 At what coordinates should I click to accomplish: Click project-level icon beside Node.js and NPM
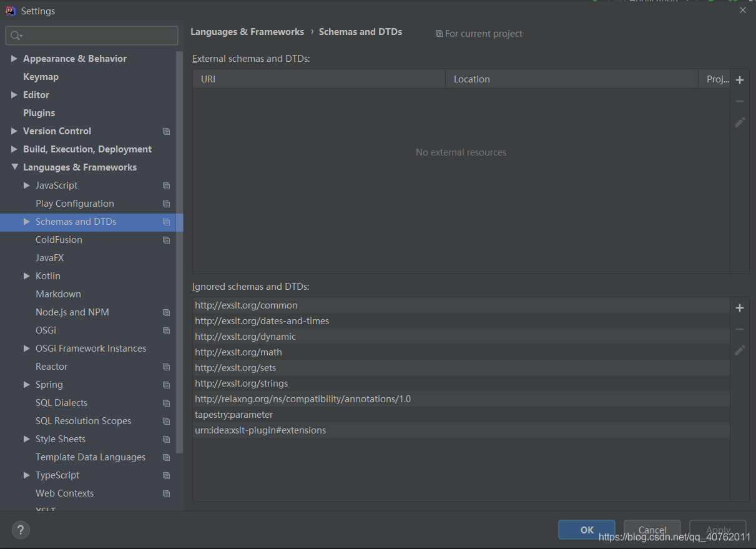166,312
